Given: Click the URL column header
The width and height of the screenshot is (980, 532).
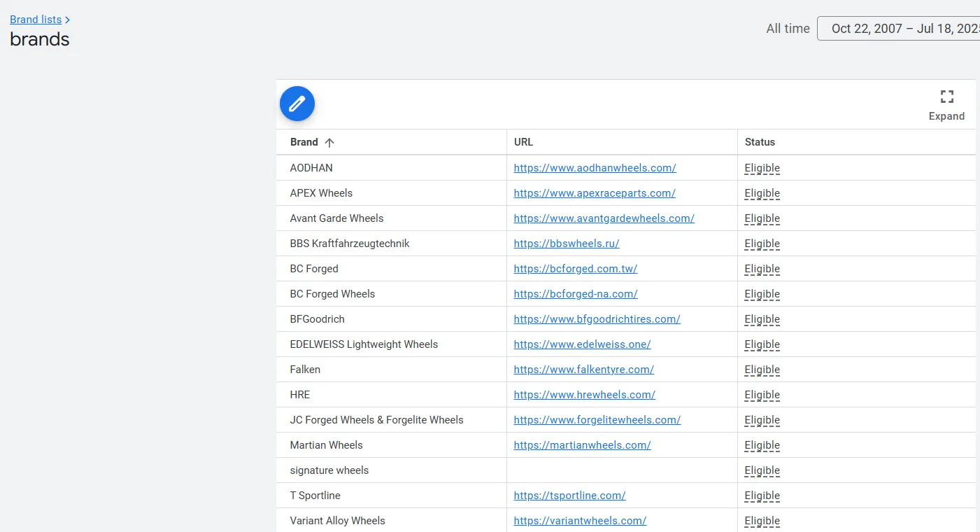Looking at the screenshot, I should [523, 142].
